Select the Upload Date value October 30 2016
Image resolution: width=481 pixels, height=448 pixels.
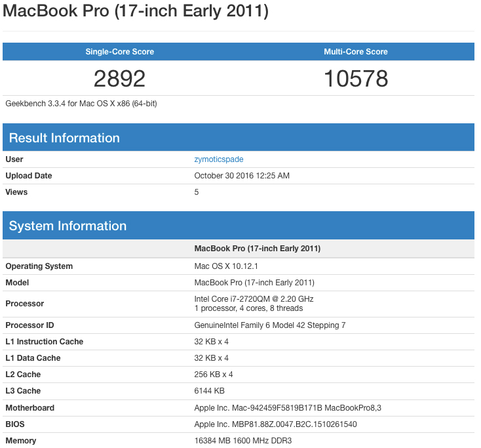[242, 176]
